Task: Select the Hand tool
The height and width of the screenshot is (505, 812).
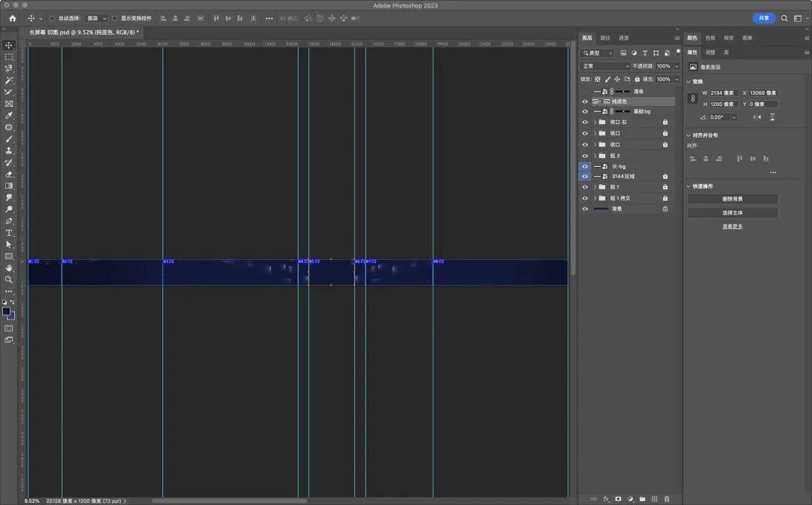Action: pyautogui.click(x=9, y=268)
